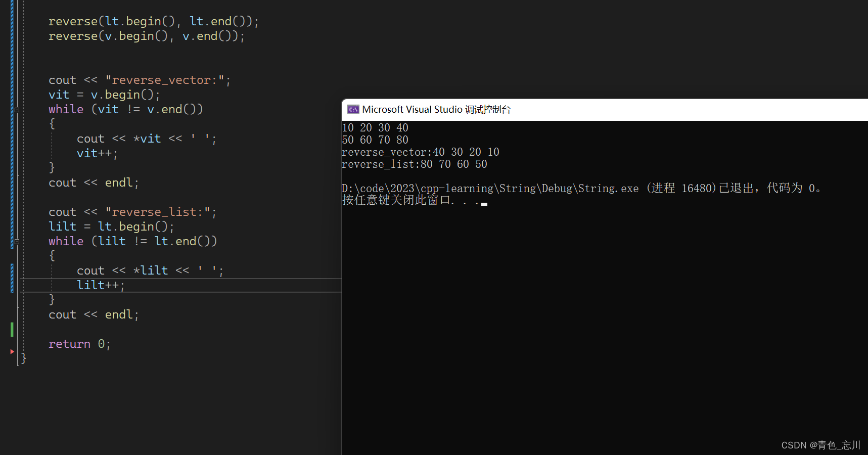The image size is (868, 455).
Task: Click the 'lilt = lt.begin();' line
Action: coord(111,226)
